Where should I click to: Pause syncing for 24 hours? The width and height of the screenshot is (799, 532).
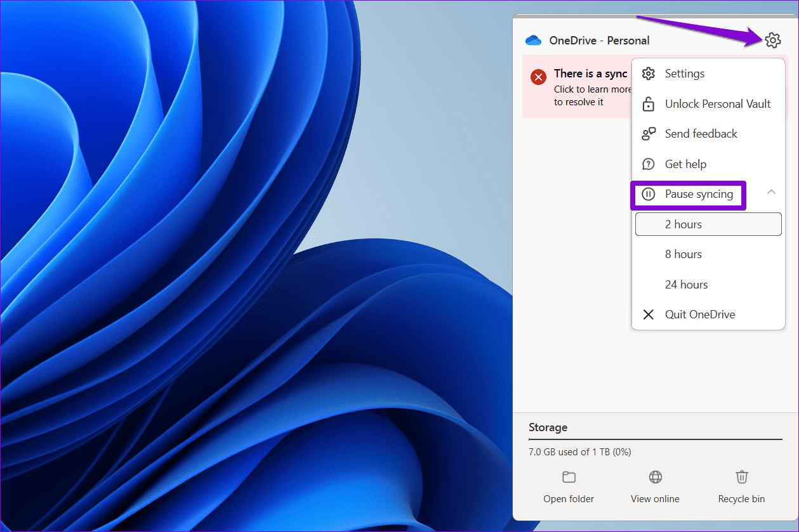(x=708, y=285)
